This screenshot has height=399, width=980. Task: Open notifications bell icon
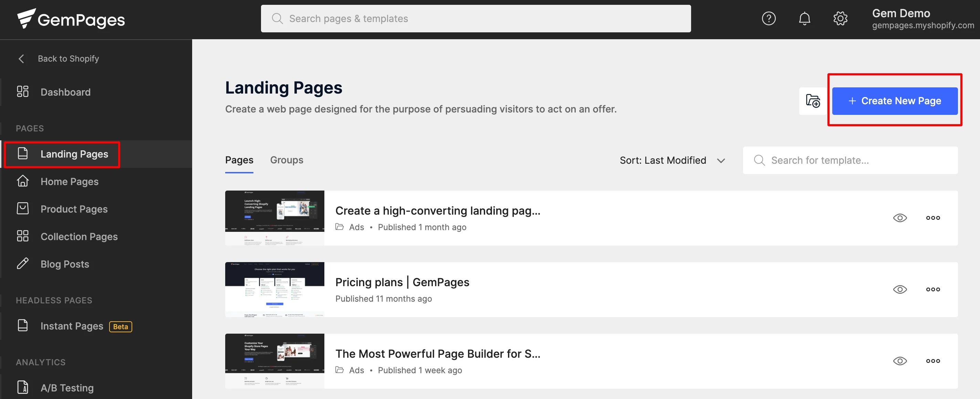pos(804,18)
